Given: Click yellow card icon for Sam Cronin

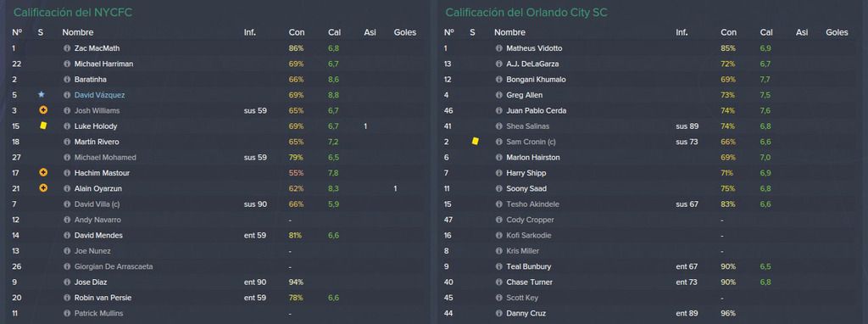Looking at the screenshot, I should click(475, 142).
